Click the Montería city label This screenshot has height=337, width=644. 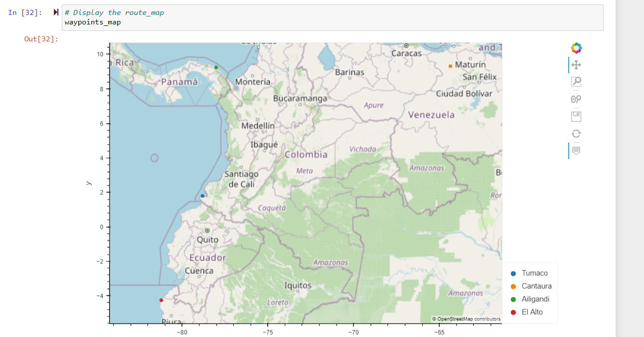253,81
